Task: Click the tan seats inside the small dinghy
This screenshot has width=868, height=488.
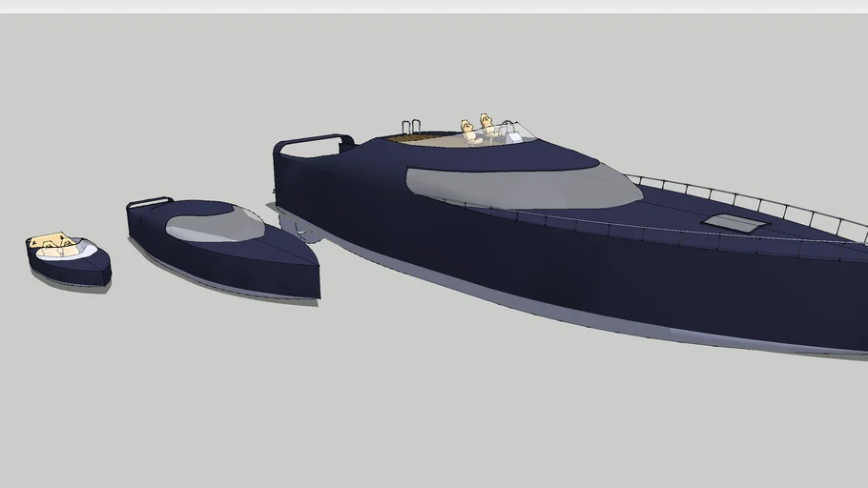Action: pos(53,244)
